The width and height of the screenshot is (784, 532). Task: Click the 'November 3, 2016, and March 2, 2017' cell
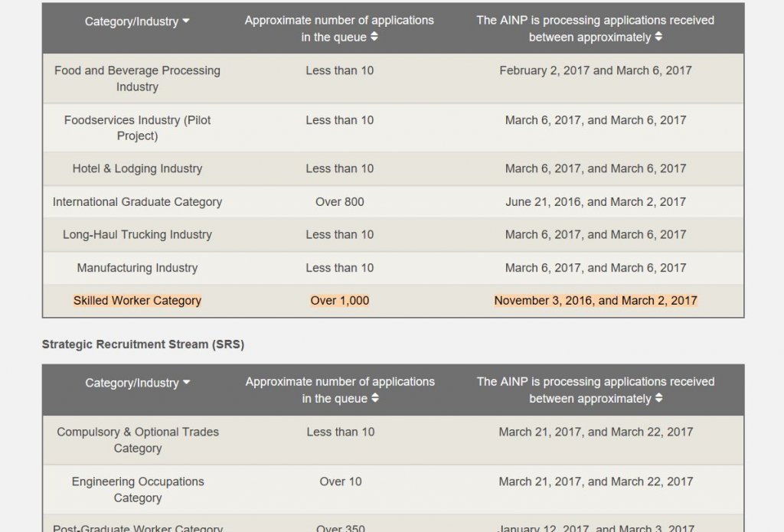click(595, 301)
